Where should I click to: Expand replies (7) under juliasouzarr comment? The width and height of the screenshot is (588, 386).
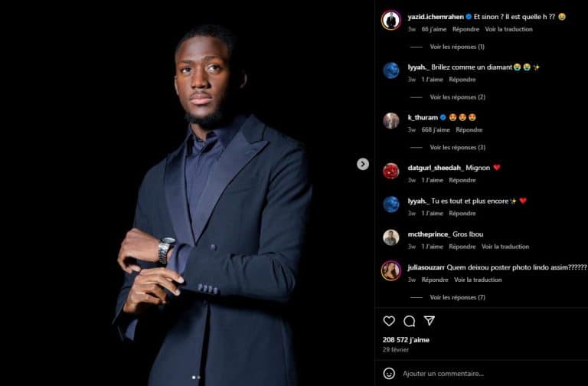(x=457, y=297)
